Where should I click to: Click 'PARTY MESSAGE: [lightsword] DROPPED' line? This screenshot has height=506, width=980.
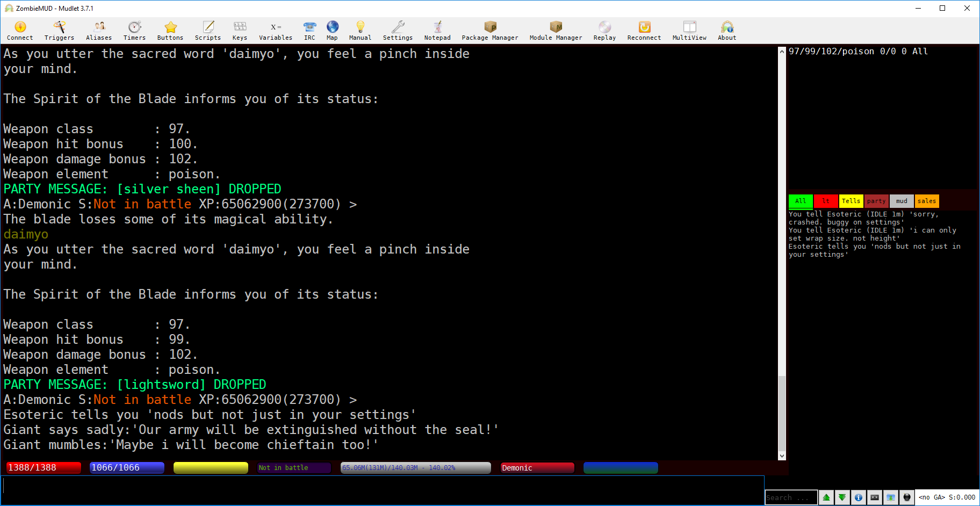pos(135,385)
